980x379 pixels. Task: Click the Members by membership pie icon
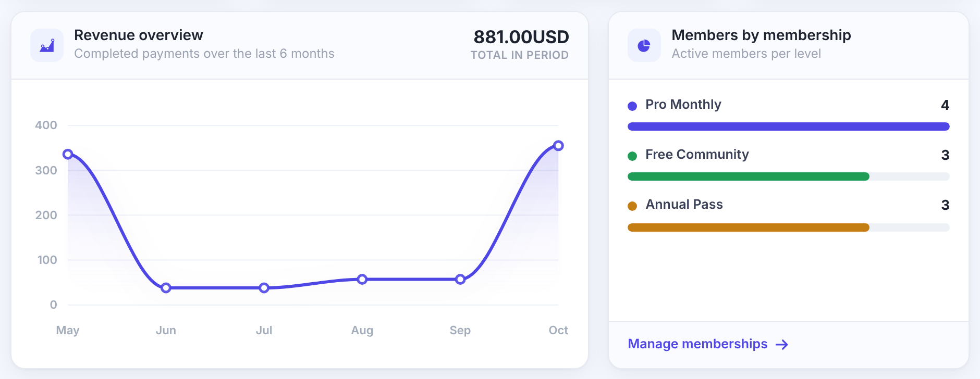pyautogui.click(x=644, y=45)
